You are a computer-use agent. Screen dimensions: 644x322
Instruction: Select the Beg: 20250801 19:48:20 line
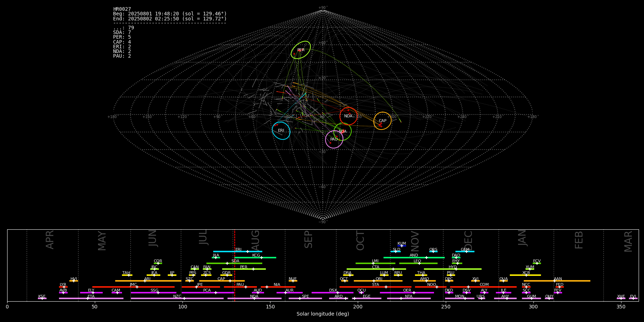pyautogui.click(x=170, y=14)
